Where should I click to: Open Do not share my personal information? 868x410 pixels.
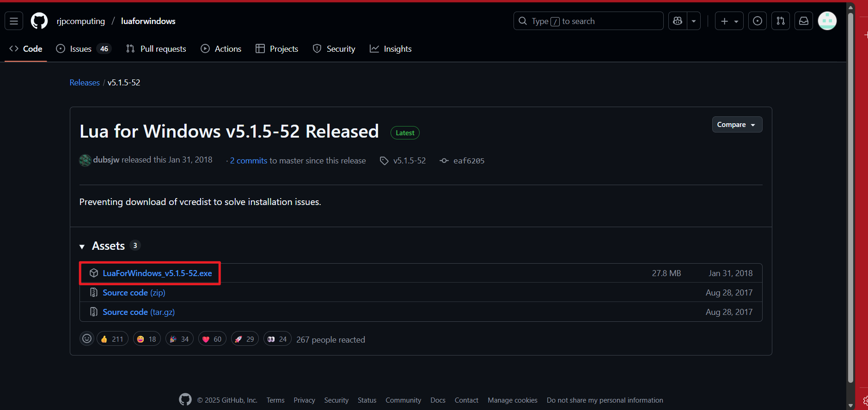[605, 400]
